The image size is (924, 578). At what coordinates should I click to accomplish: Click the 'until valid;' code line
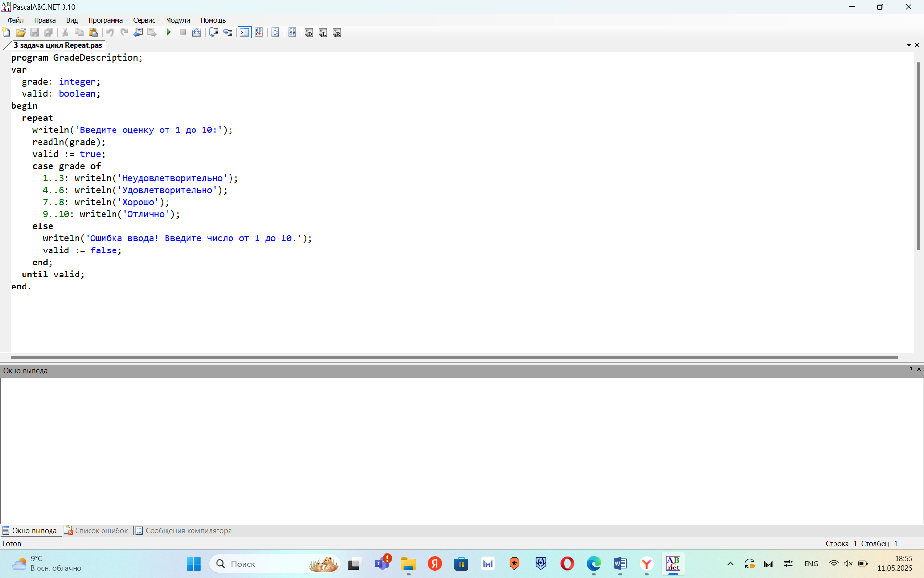(53, 275)
